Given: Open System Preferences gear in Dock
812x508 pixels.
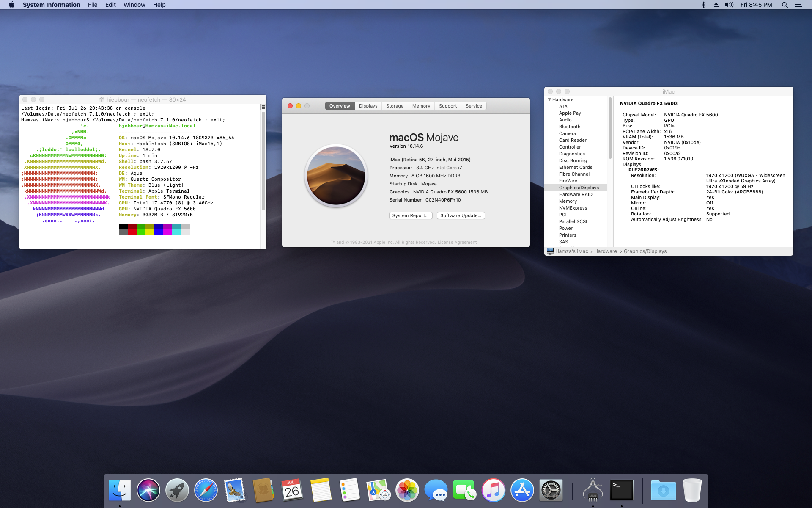Looking at the screenshot, I should [x=551, y=490].
